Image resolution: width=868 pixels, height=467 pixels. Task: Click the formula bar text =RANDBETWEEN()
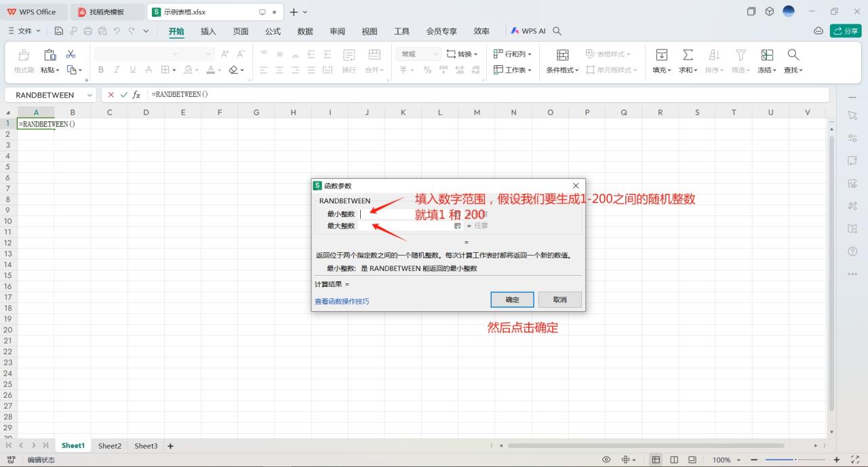click(x=180, y=95)
